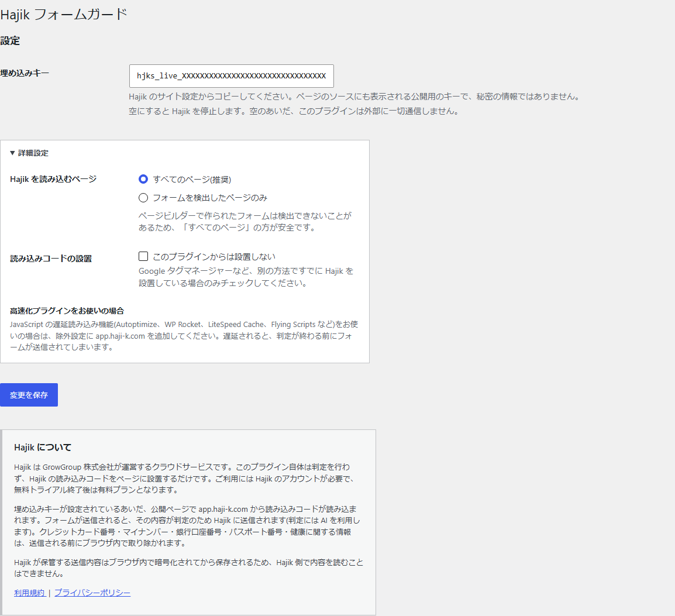Click the 埋め込みキー label
The image size is (675, 616).
[x=25, y=73]
